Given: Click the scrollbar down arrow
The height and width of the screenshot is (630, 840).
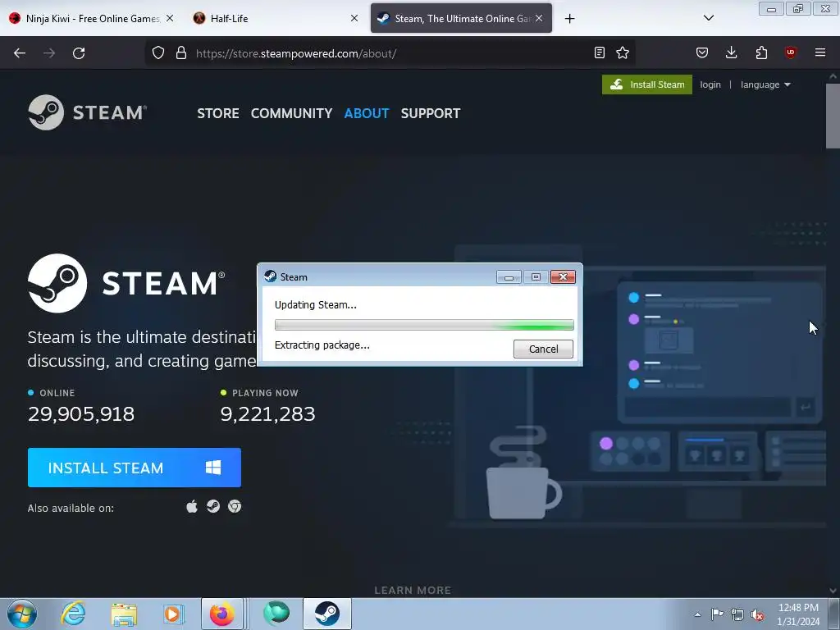Looking at the screenshot, I should 833,591.
